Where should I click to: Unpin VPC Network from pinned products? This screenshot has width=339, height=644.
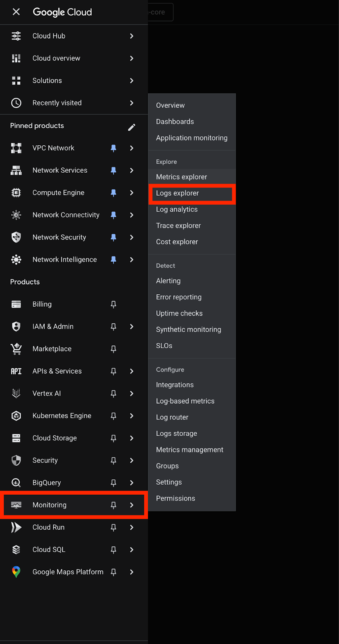coord(113,148)
